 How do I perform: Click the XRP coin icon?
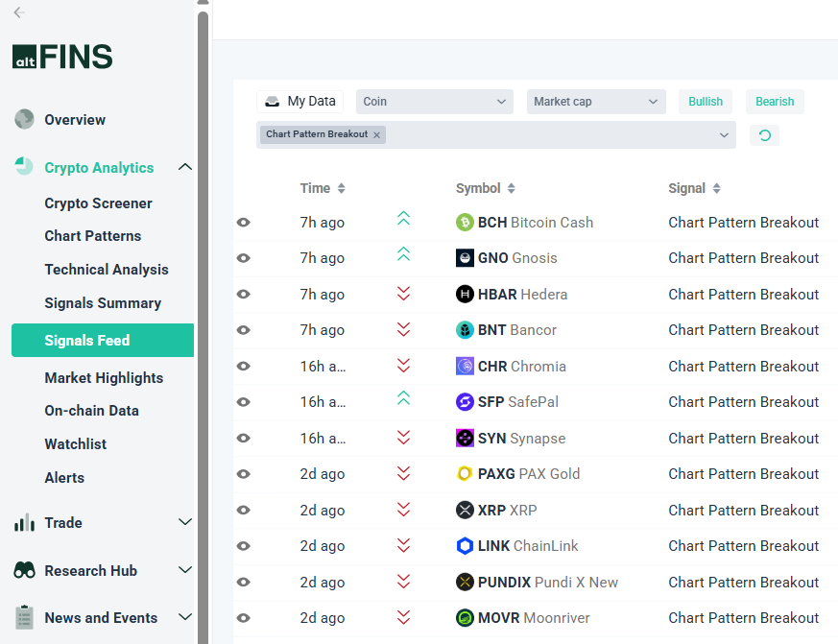click(465, 511)
